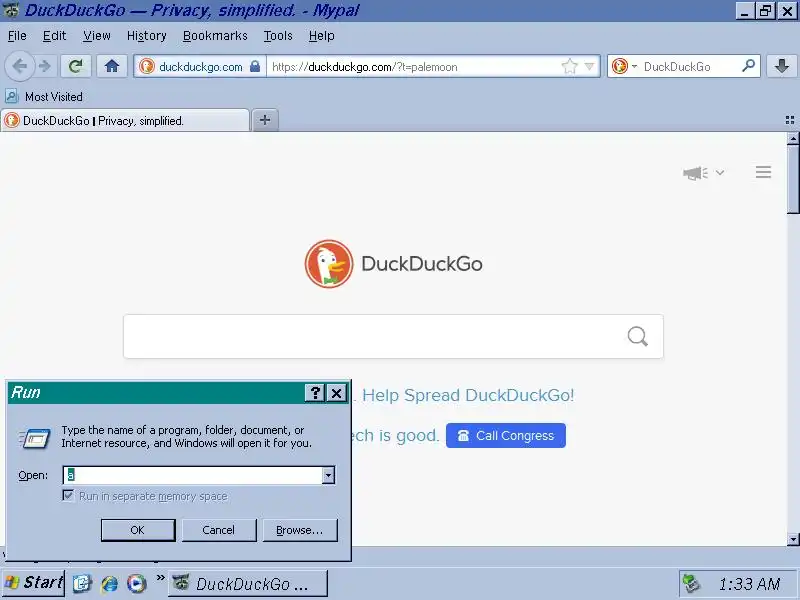The height and width of the screenshot is (600, 800).
Task: Show all tabs grid icon
Action: click(x=790, y=120)
